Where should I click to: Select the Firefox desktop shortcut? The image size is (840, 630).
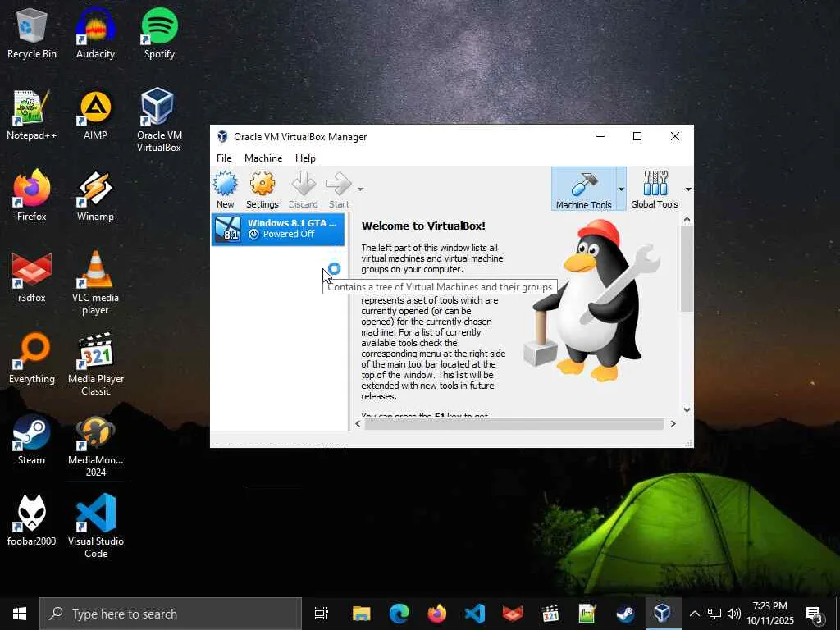point(32,195)
